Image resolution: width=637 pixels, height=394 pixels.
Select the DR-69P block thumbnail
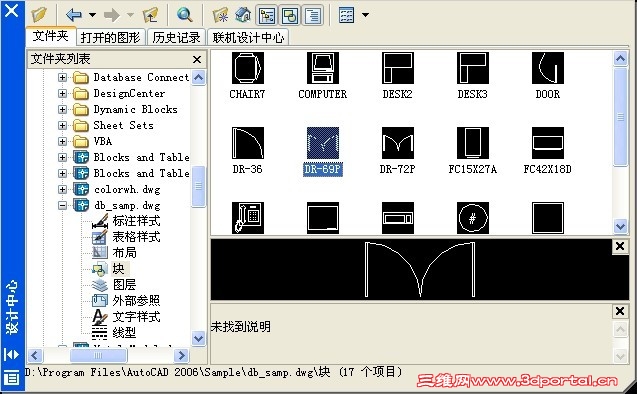tap(323, 143)
